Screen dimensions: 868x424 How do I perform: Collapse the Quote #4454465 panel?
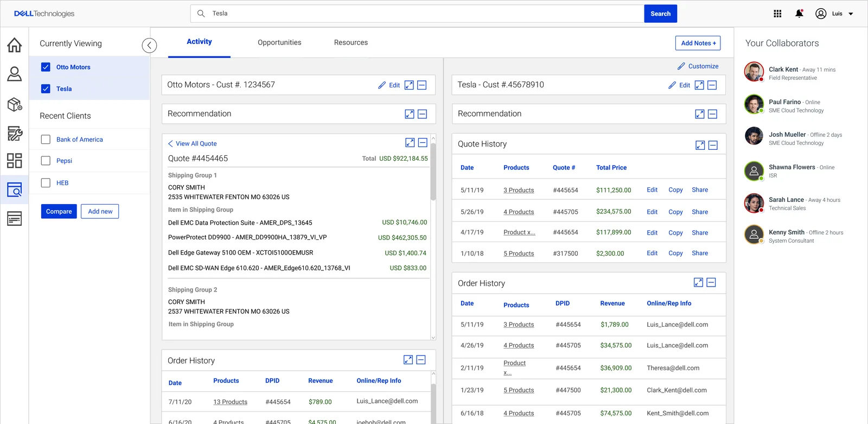click(x=423, y=143)
